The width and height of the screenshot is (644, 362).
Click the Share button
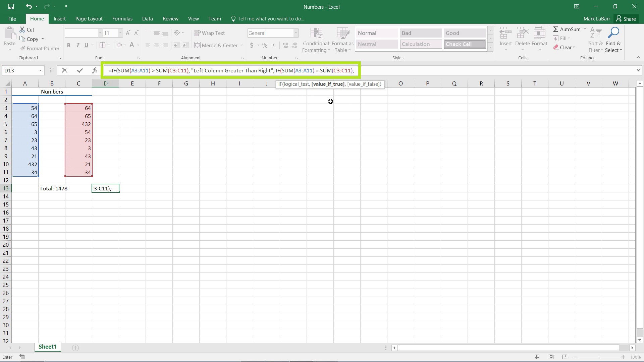click(627, 18)
